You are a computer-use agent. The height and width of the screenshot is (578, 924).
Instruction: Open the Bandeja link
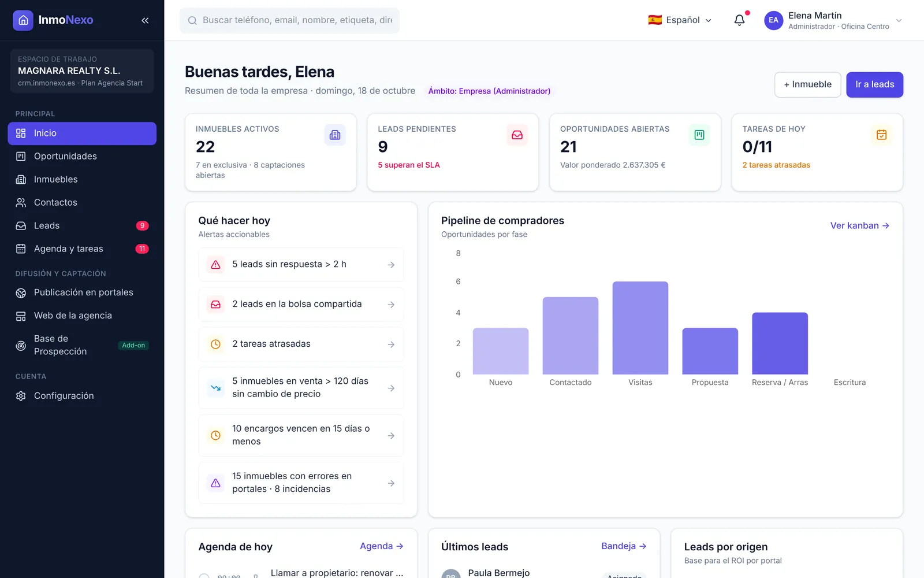(x=624, y=546)
